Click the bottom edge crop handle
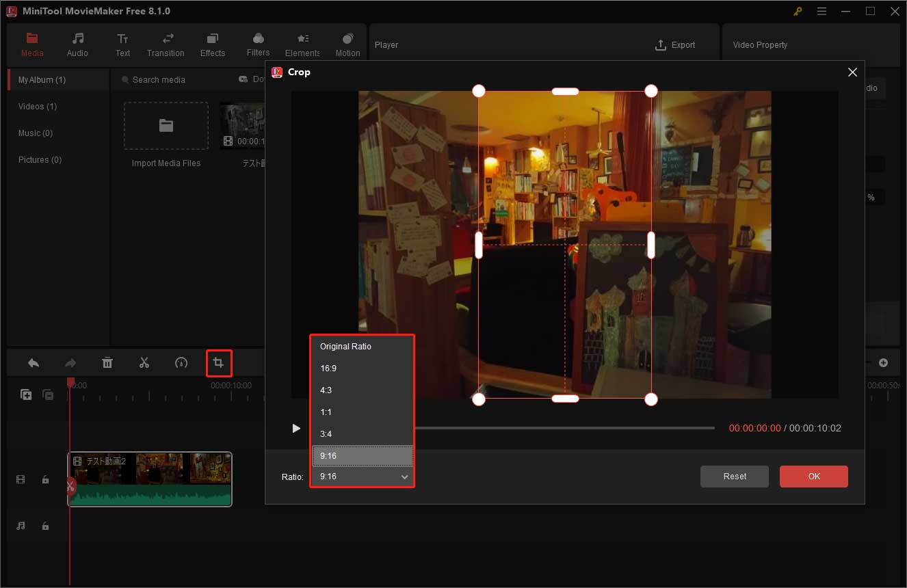907x588 pixels. coord(565,399)
